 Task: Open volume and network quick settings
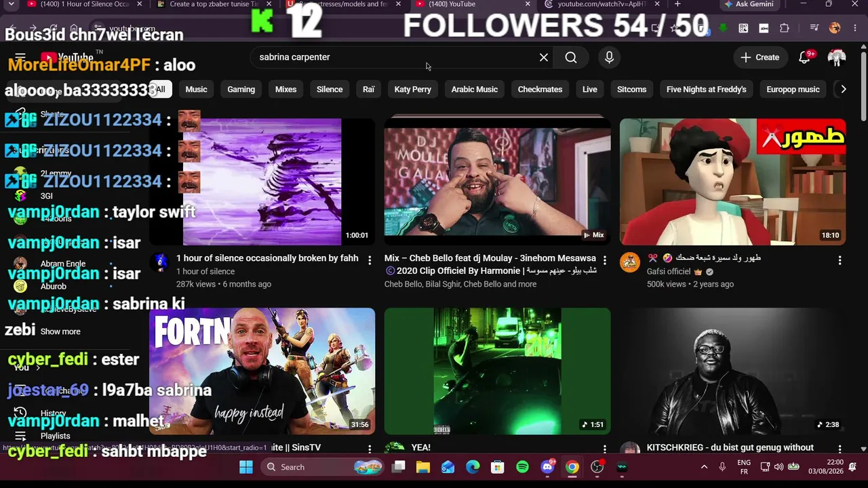[778, 467]
